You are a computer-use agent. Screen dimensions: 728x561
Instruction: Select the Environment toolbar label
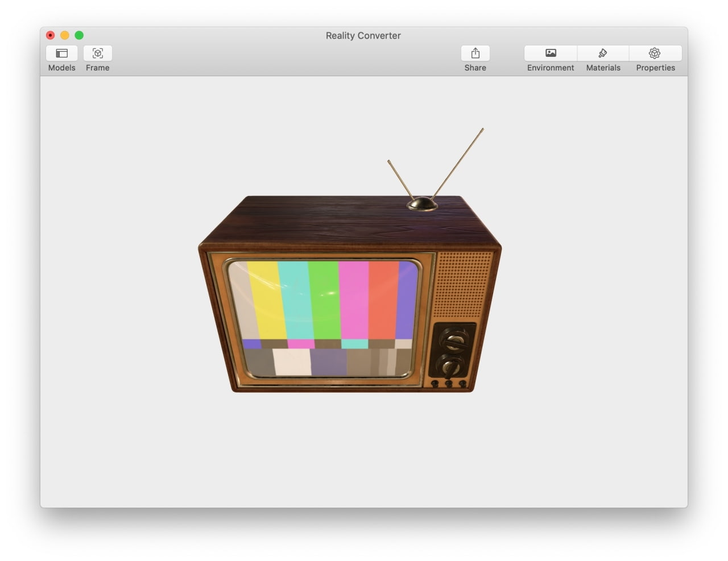click(550, 68)
